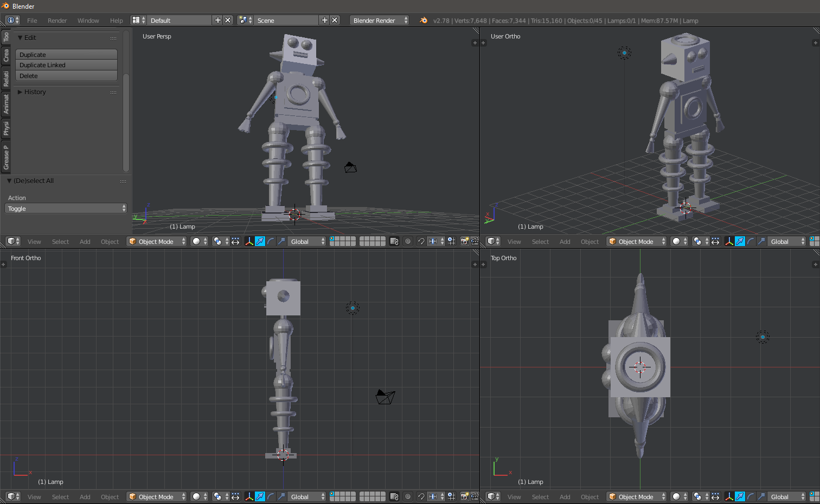The image size is (820, 504).
Task: Toggle the second scene layer button
Action: pyautogui.click(x=338, y=239)
